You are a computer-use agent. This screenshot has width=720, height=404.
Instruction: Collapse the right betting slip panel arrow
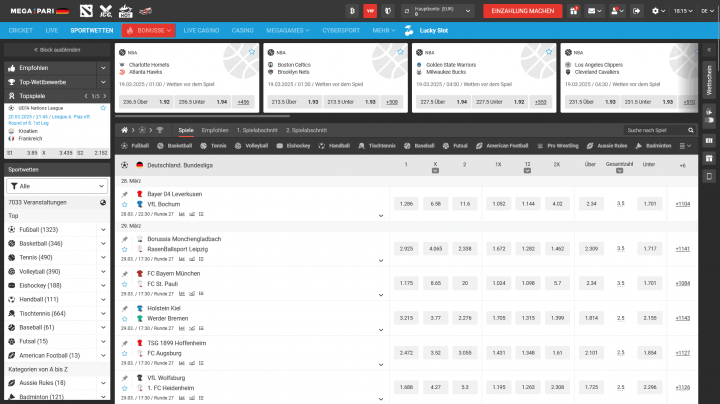point(709,50)
